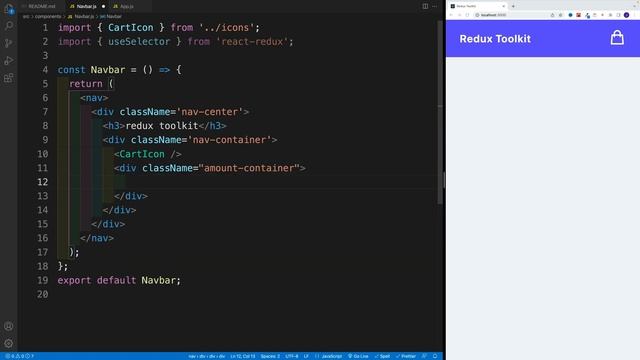Open the Explorer view in the activity bar
This screenshot has height=360, width=640.
pos(9,9)
